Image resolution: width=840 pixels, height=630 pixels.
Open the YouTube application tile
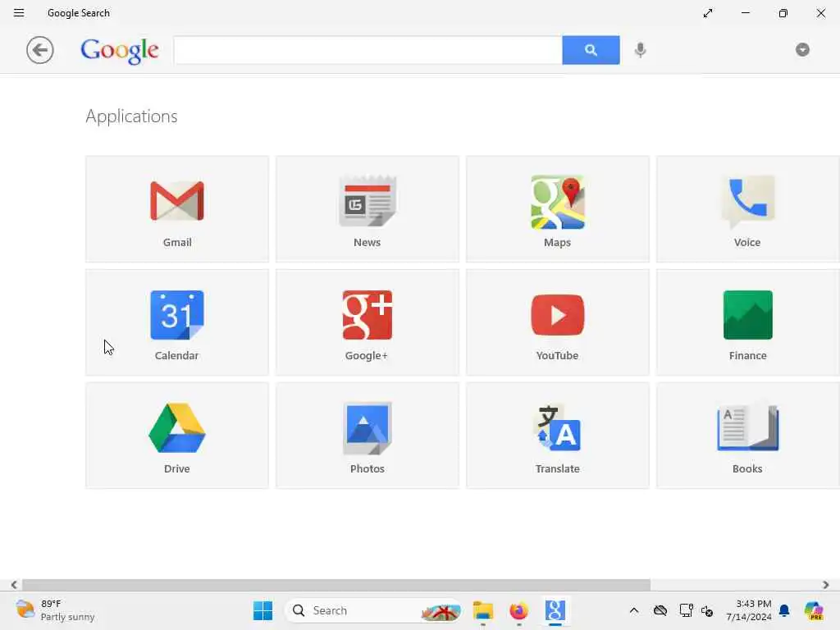pyautogui.click(x=557, y=322)
